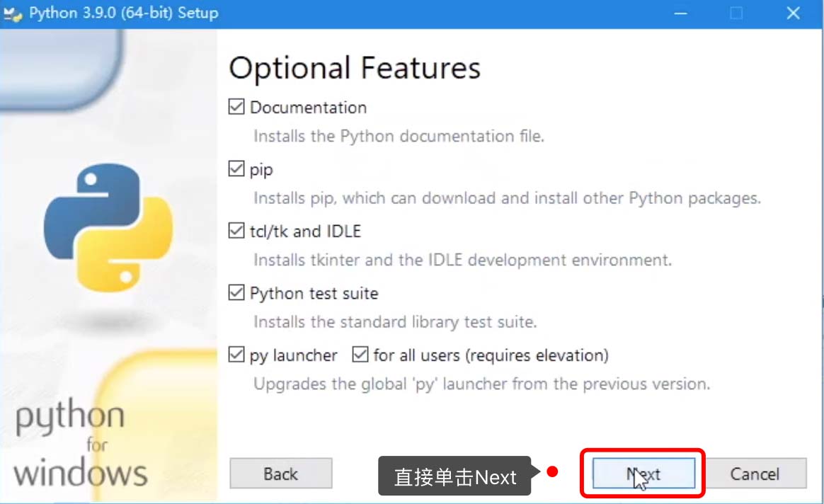Click the 'Optional Features' heading
The image size is (824, 504).
click(355, 69)
